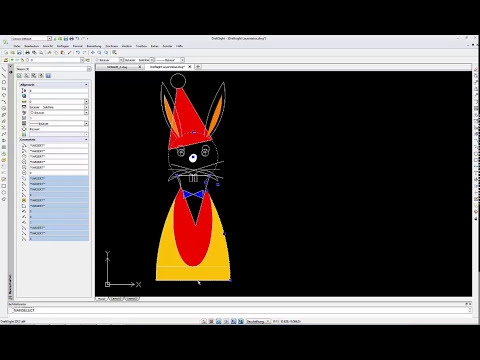
Task: Switch to the NONAME_0.dwg drawing tab
Action: pos(117,67)
